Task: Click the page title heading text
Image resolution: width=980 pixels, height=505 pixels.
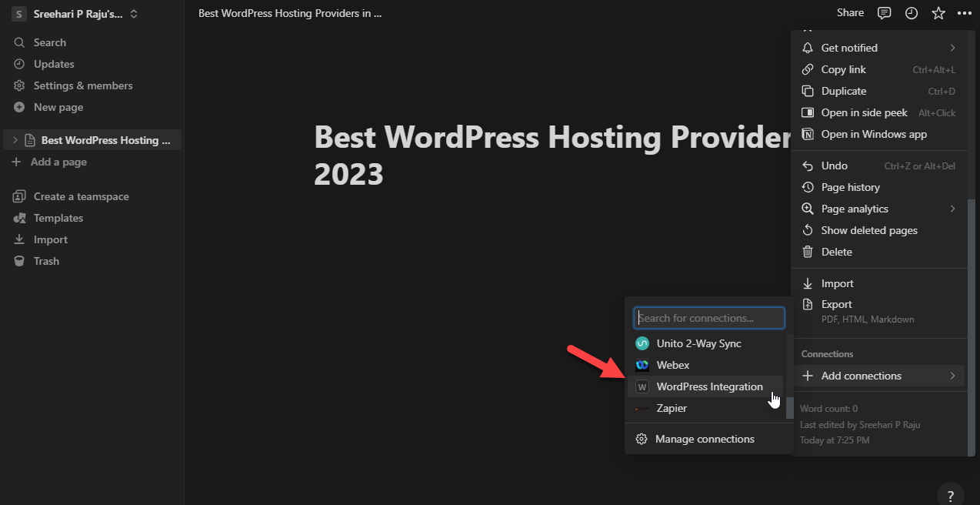Action: coord(552,156)
